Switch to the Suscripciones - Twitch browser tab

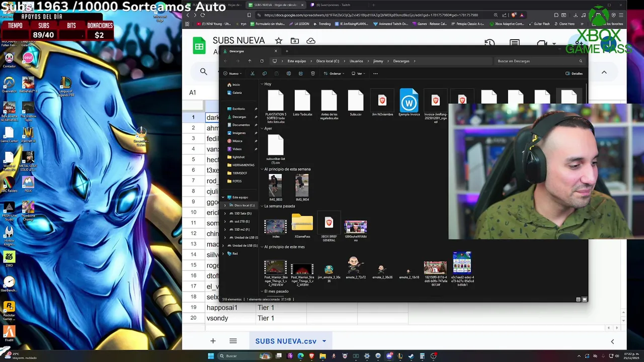pos(336,5)
